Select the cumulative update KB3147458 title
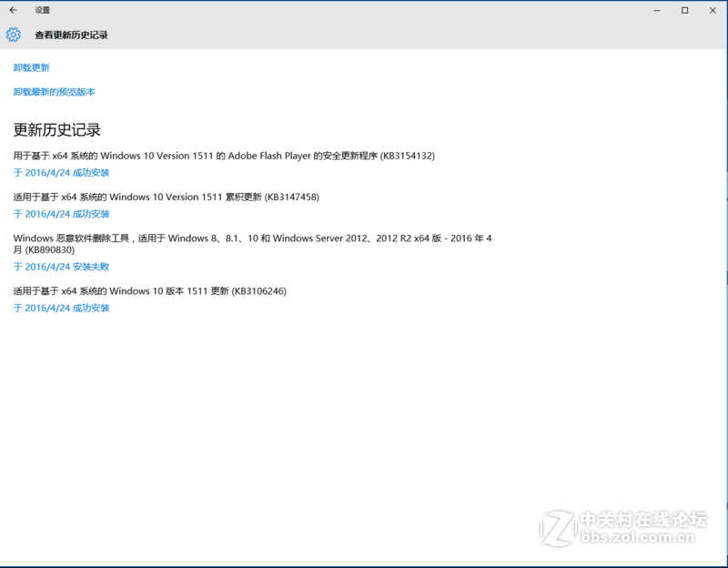This screenshot has height=568, width=728. click(167, 198)
